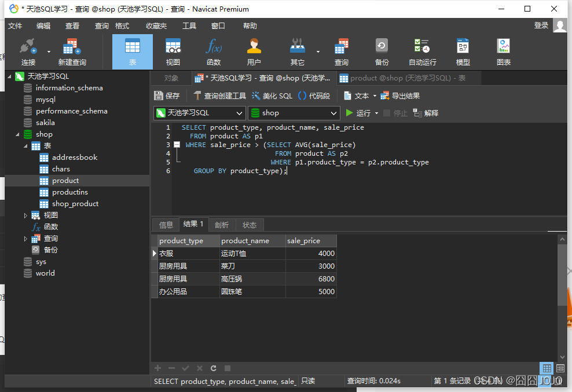Open the 图表 charts toolbar icon
This screenshot has width=572, height=392.
point(504,52)
